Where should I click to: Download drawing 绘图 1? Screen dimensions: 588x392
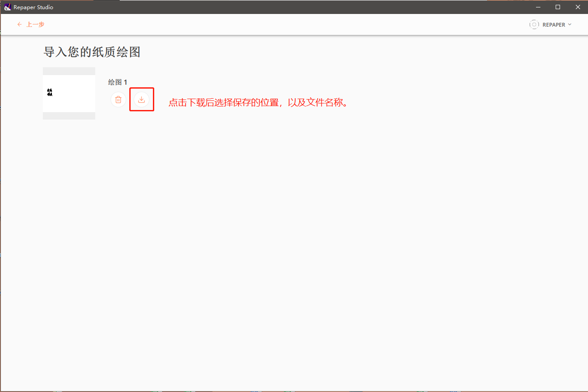point(142,100)
